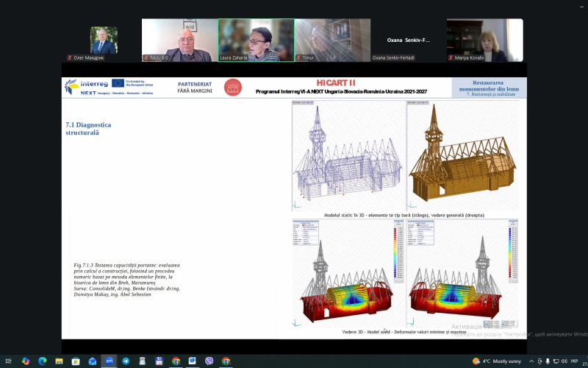588x368 pixels.
Task: Open the Copilot taskbar icon
Action: point(26,361)
